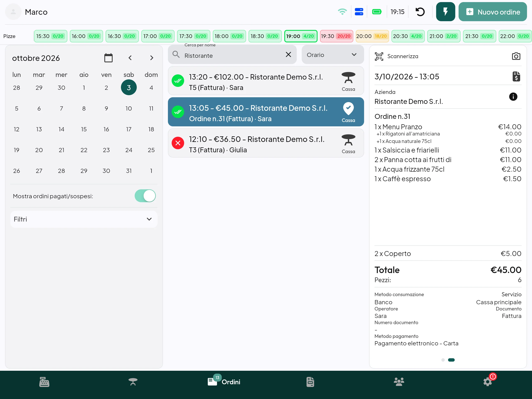Open settings gear with alert badge
532x399 pixels.
tap(488, 382)
